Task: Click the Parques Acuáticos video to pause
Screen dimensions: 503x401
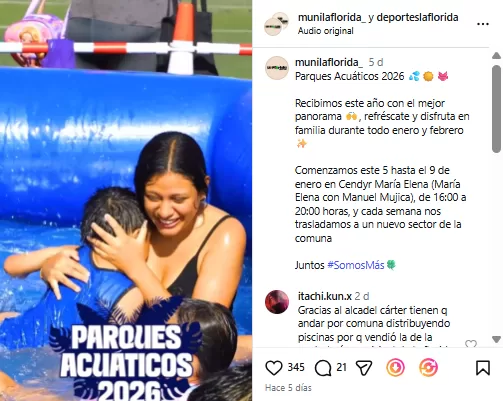Action: pos(126,200)
